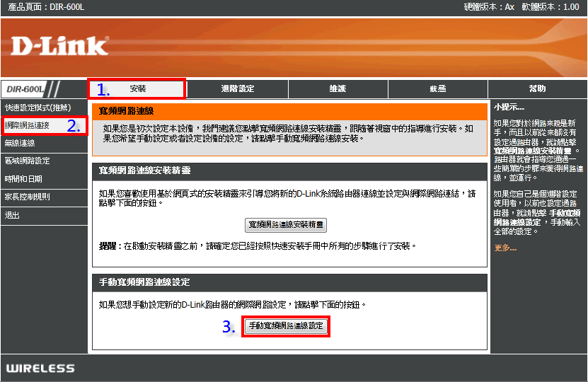Launch the 寬頻網路連線安裝精靈 button
This screenshot has height=382, width=588.
pos(286,224)
